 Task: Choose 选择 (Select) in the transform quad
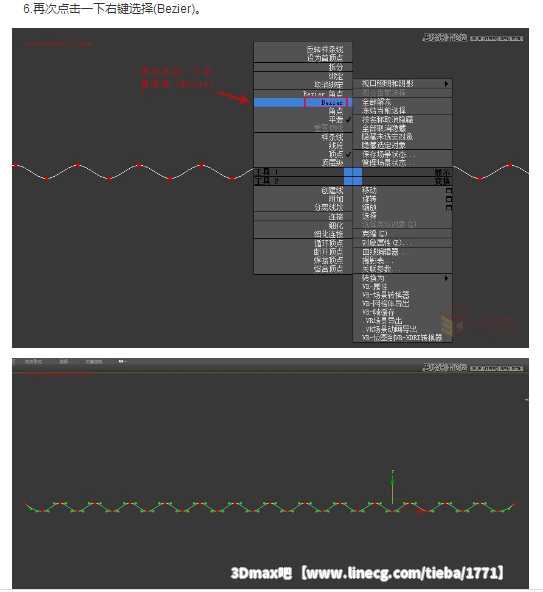(369, 216)
